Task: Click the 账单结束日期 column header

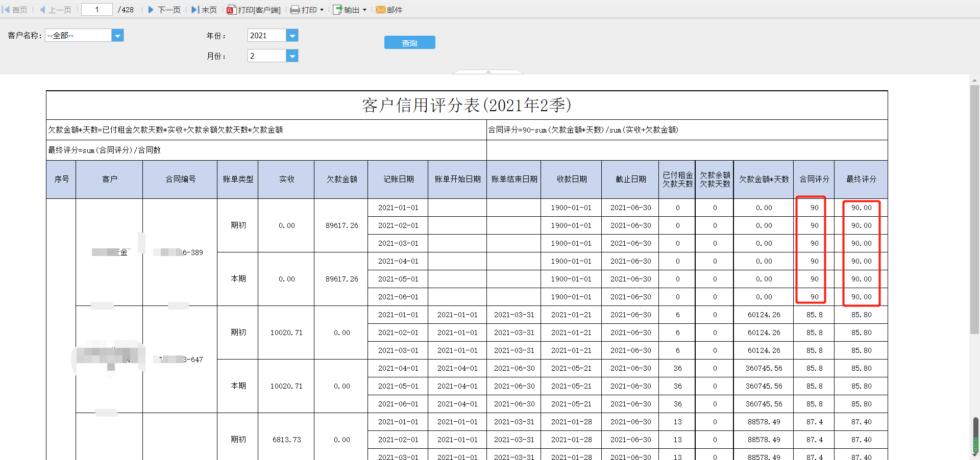Action: 514,180
